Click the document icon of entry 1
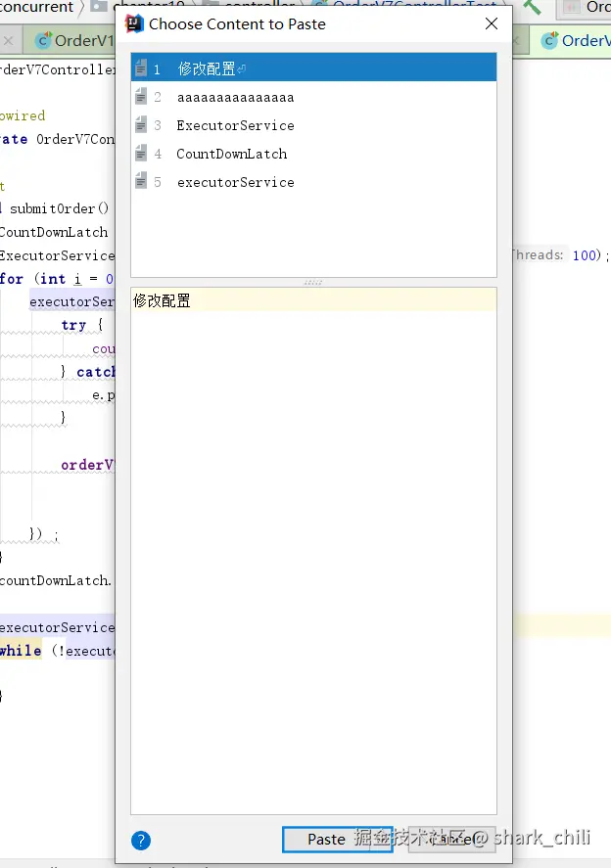 click(141, 68)
